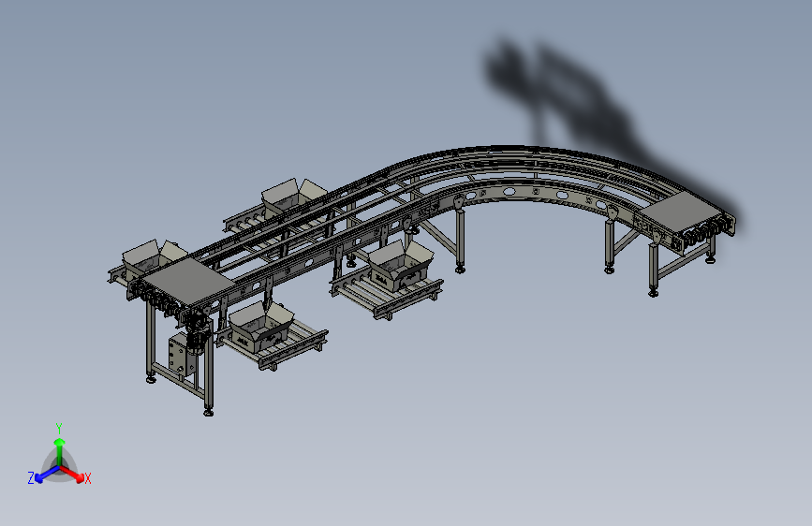Select the flat plate at the curved conveyor's end
Image resolution: width=812 pixels, height=526 pixels.
(679, 212)
